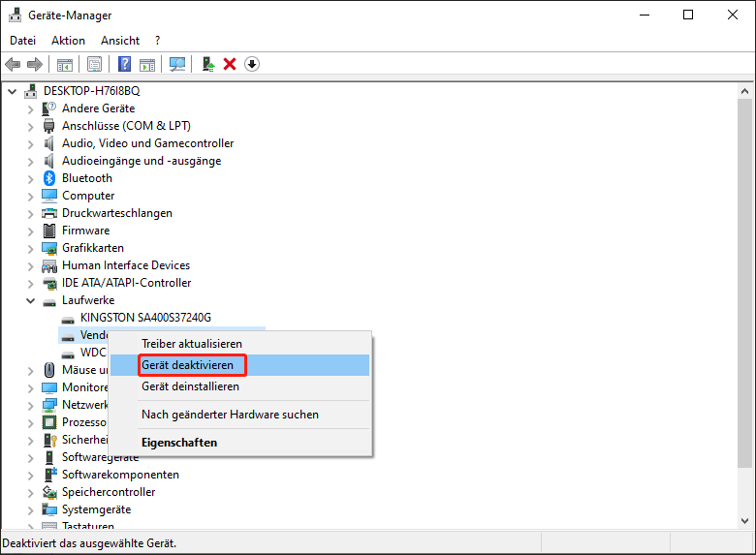Toggle the console tree pane icon
This screenshot has width=756, height=555.
click(65, 64)
